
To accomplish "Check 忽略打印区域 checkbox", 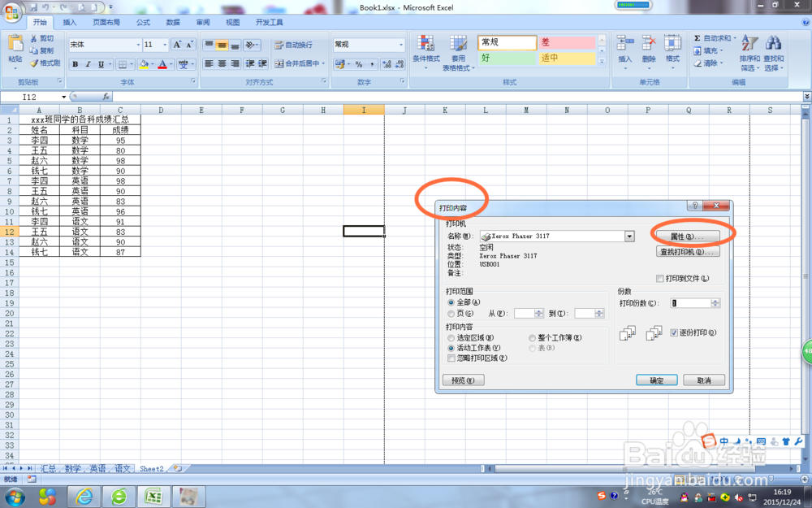I will 451,358.
